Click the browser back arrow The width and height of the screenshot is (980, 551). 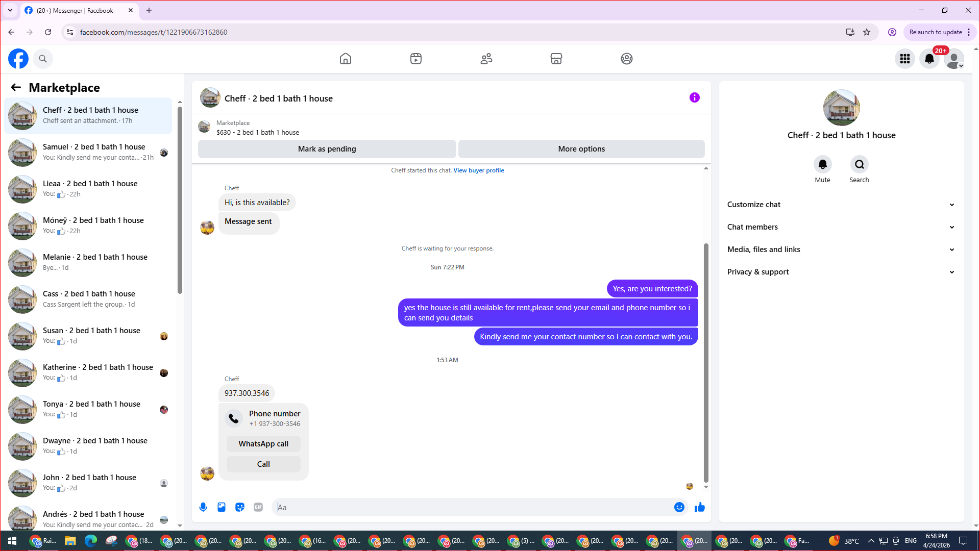click(11, 32)
